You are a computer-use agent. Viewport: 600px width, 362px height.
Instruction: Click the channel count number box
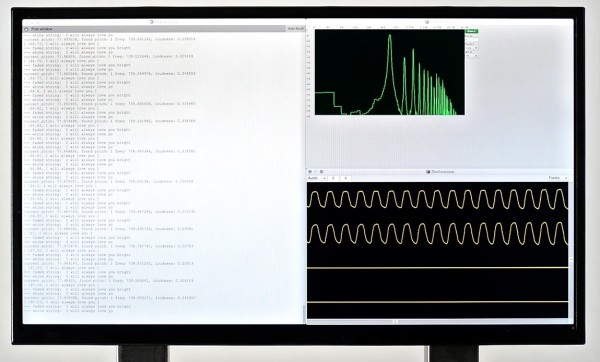point(346,178)
